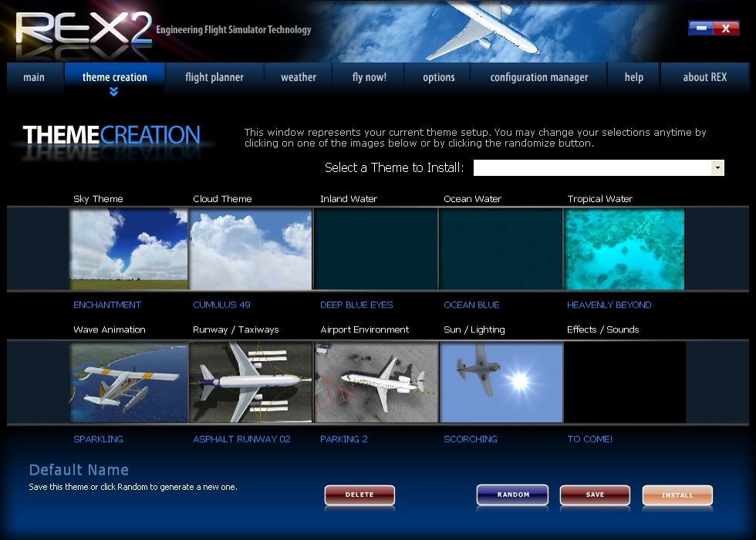Click the Sun / Lighting heading

click(474, 329)
